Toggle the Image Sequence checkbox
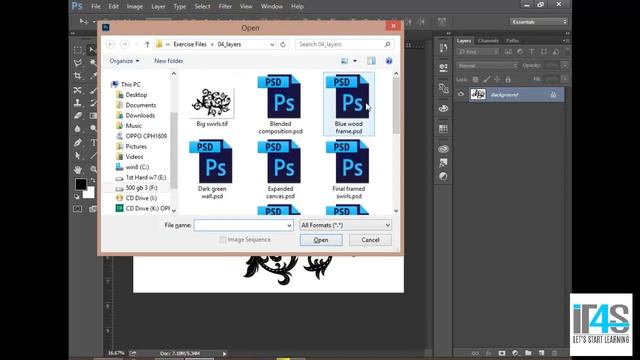Viewport: 640px width, 360px height. (223, 240)
